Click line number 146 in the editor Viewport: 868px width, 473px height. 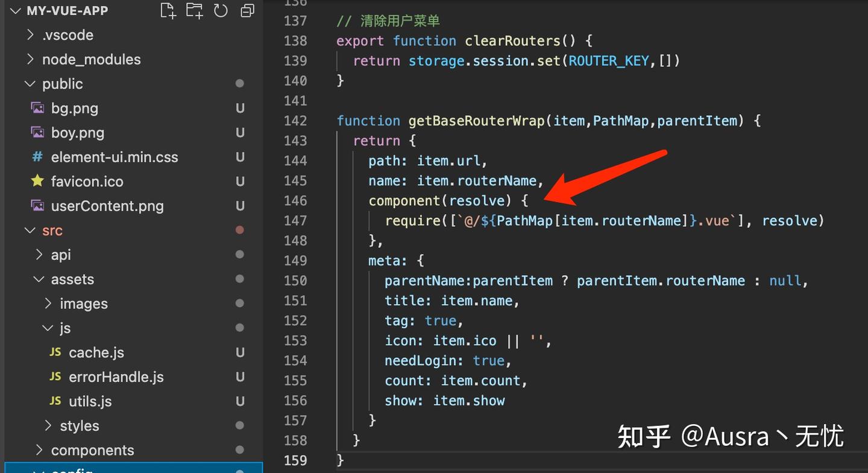(x=295, y=200)
